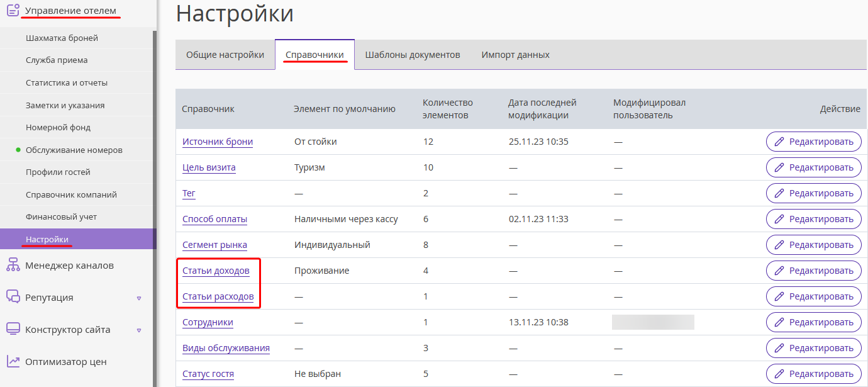Screen dimensions: 868x387
Task: Click the Репутация chat bubbles icon
Action: pos(13,297)
